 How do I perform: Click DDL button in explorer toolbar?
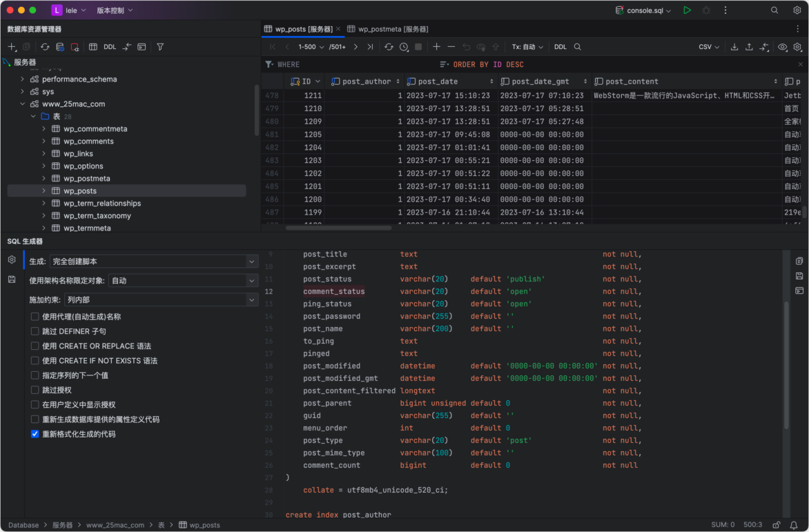pyautogui.click(x=110, y=47)
